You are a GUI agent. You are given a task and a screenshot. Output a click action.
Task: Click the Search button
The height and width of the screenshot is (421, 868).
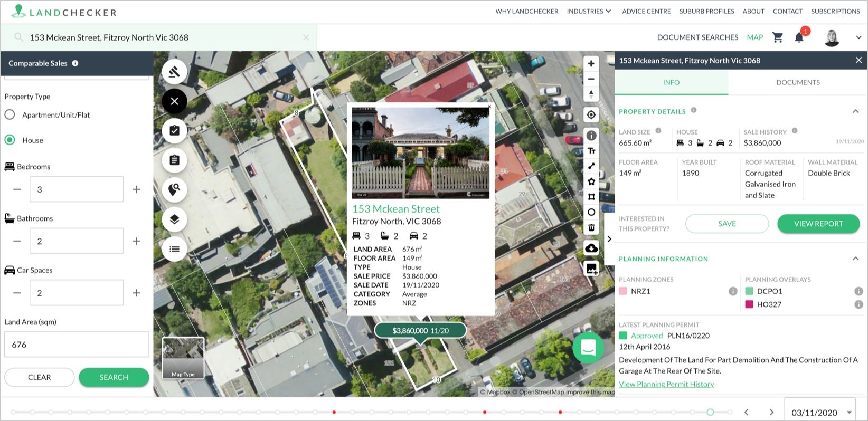(114, 377)
